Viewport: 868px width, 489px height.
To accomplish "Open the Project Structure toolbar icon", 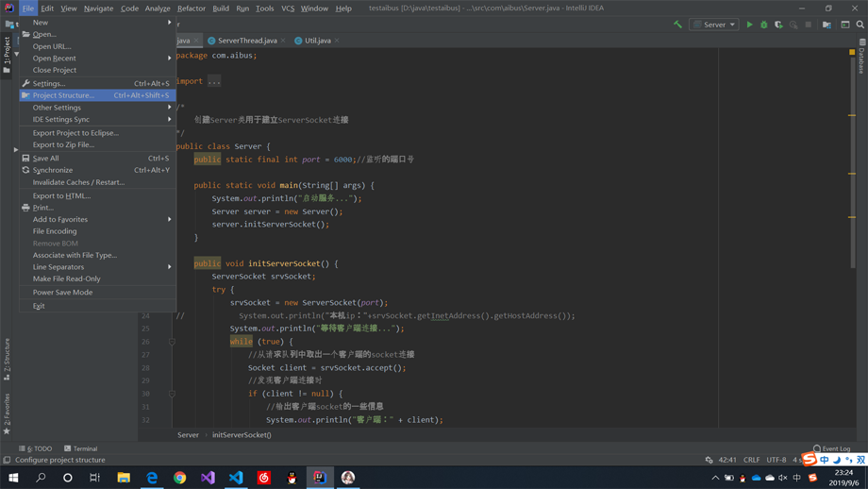I will point(826,25).
